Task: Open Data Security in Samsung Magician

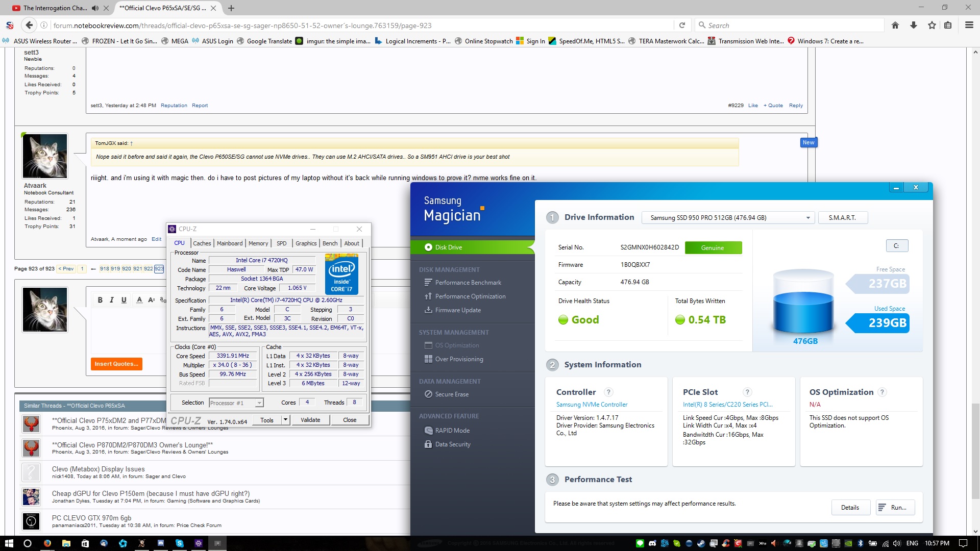Action: point(448,444)
